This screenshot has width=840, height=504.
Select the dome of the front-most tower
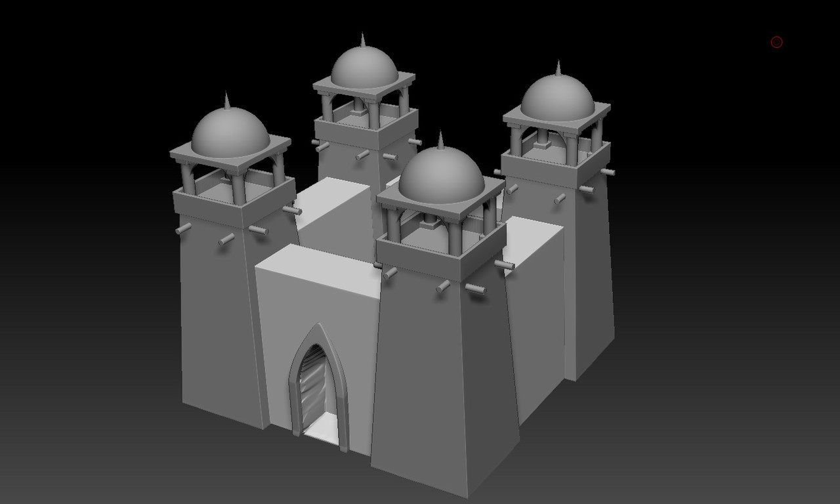(x=442, y=176)
